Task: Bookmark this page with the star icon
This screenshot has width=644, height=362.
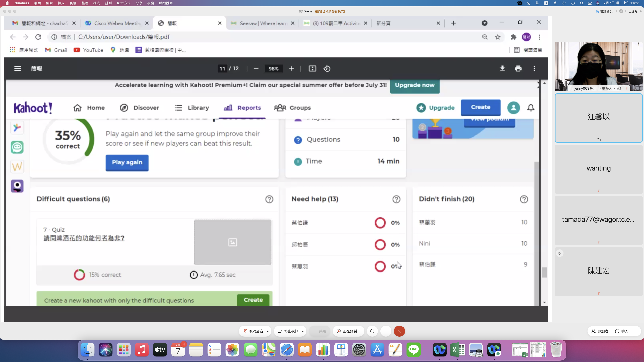Action: pos(498,37)
